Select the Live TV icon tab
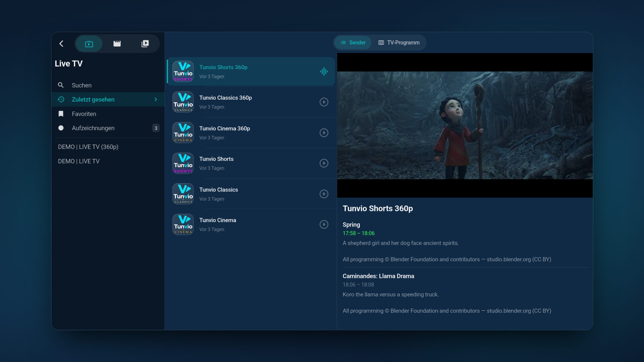Image resolution: width=644 pixels, height=362 pixels. coord(89,43)
